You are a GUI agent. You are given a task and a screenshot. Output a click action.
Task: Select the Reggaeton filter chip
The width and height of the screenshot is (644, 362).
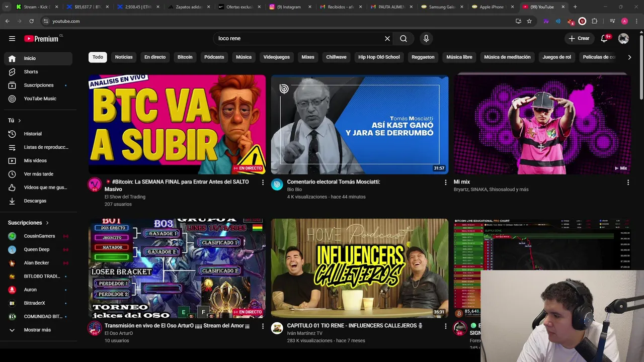coord(423,57)
